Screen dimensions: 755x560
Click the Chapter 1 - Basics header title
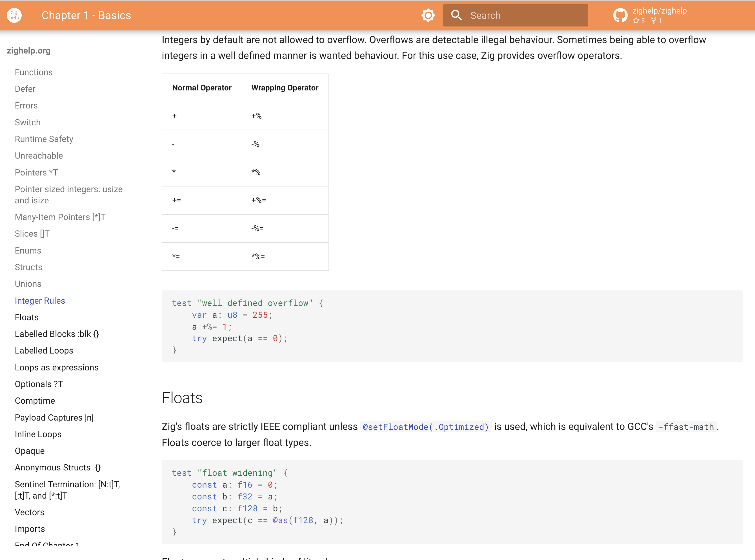coord(86,15)
